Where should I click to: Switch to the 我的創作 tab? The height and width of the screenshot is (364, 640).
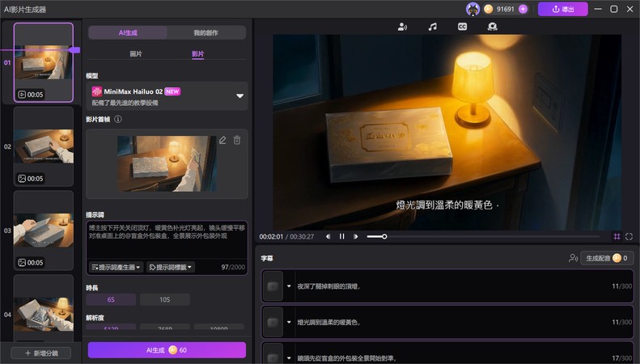pos(206,32)
